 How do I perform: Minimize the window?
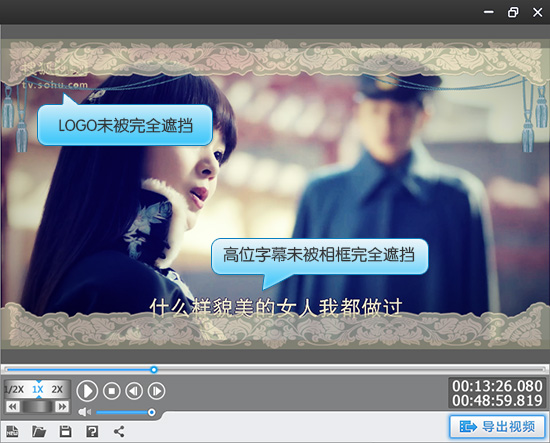click(489, 12)
